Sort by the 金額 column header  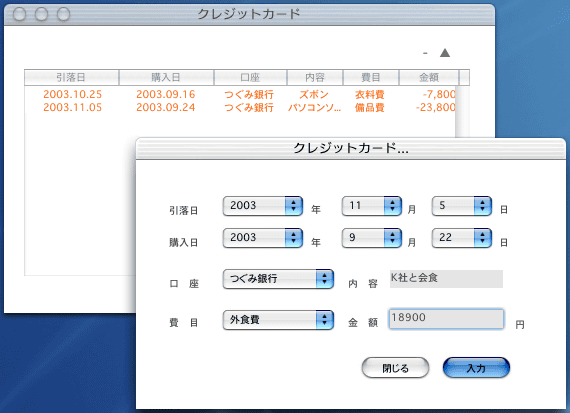(429, 77)
